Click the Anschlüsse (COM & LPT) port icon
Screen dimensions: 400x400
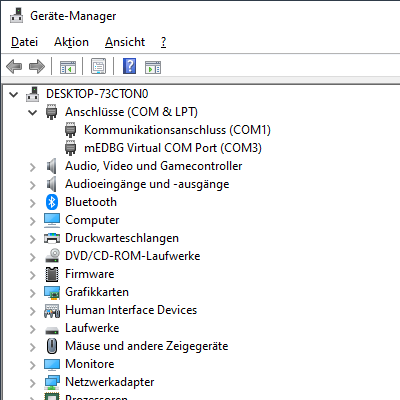click(51, 112)
